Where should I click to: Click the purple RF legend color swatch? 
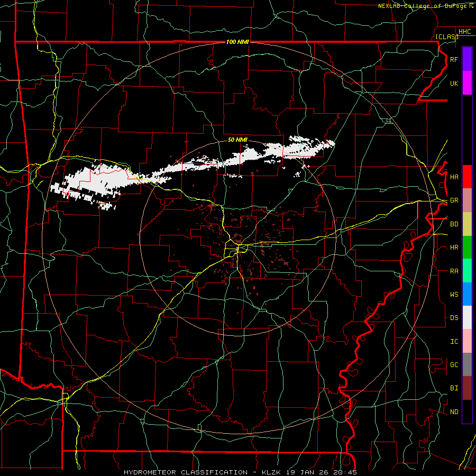467,59
